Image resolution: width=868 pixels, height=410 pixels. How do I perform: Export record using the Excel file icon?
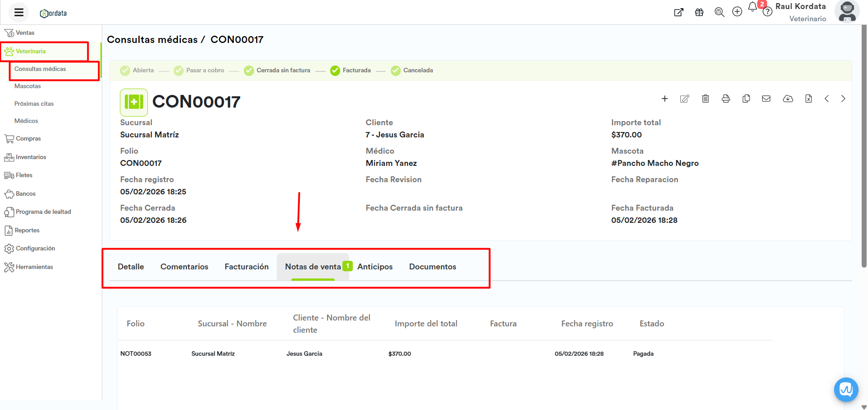pyautogui.click(x=808, y=99)
